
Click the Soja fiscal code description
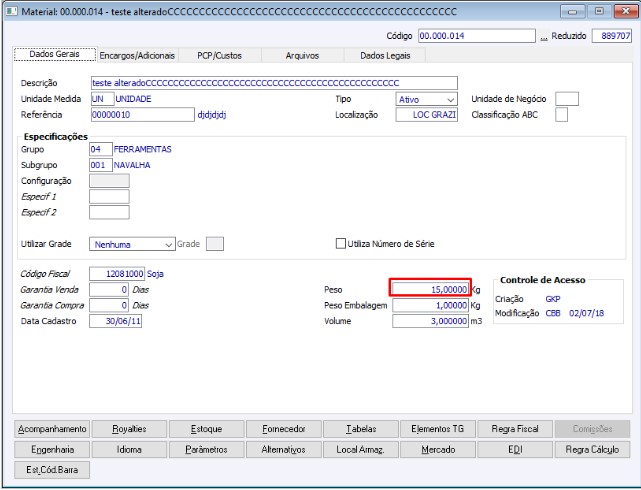tap(155, 274)
